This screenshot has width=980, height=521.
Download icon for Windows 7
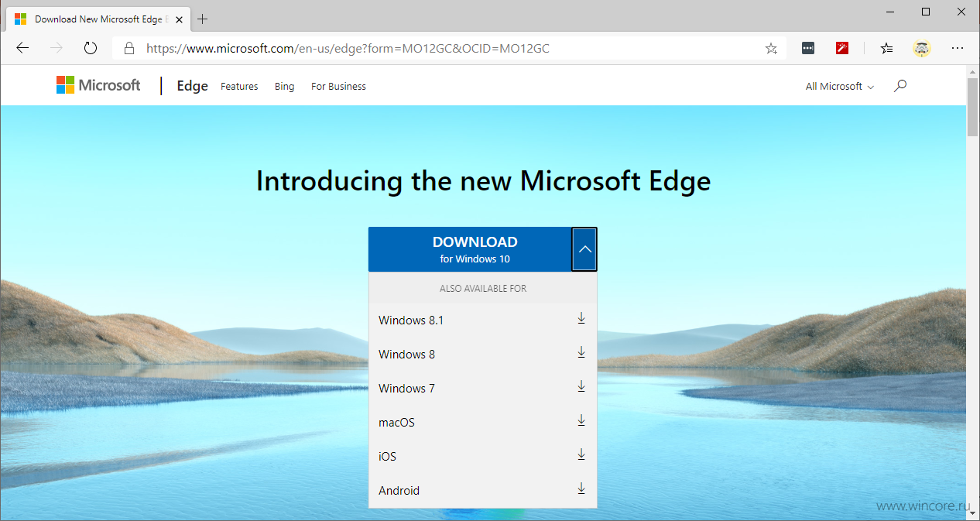click(x=581, y=386)
